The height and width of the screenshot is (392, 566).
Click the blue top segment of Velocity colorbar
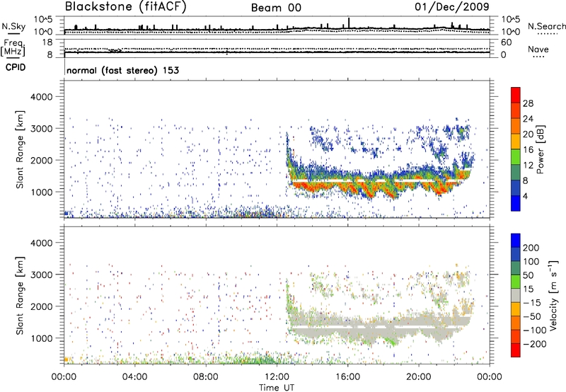point(516,241)
